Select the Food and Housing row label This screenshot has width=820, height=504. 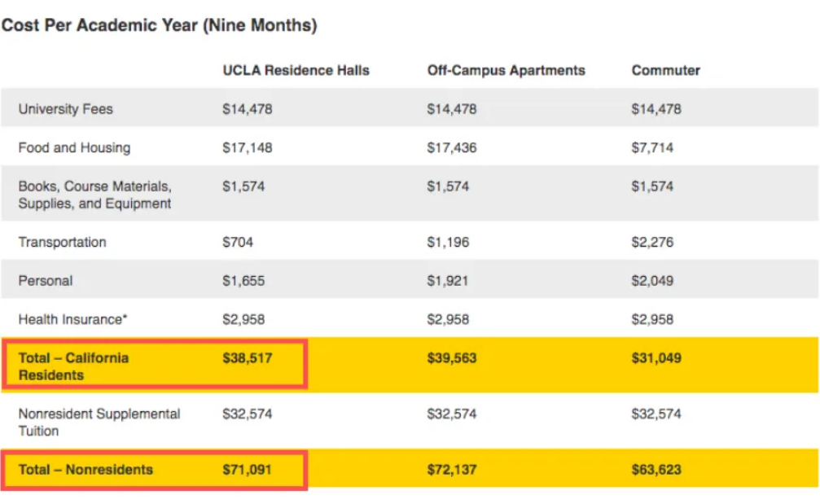[74, 148]
